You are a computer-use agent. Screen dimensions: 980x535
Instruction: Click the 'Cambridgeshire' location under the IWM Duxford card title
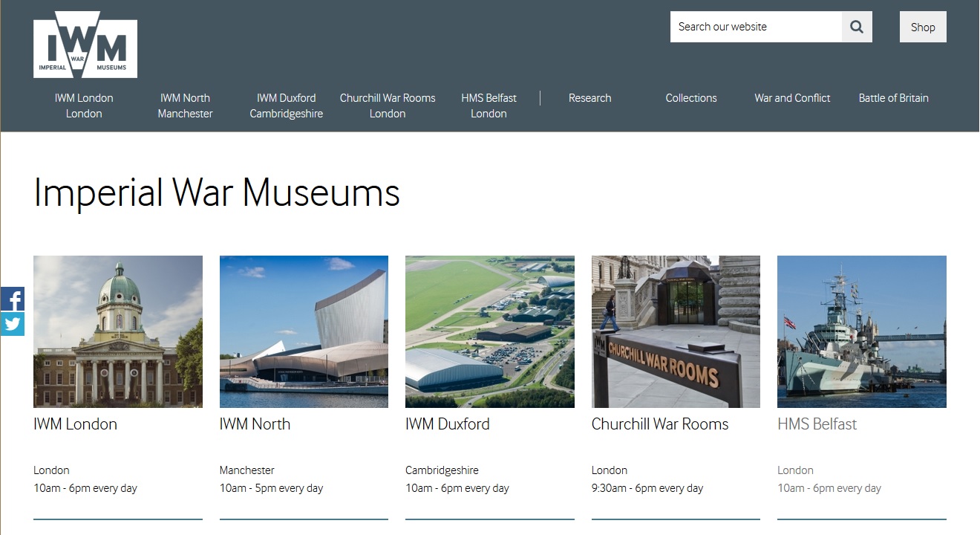[442, 470]
